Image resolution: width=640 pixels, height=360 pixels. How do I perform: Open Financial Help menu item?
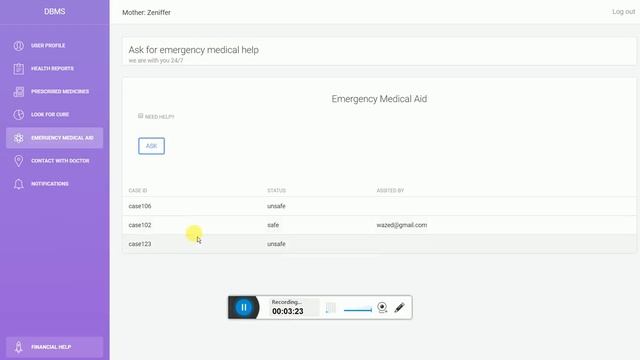point(51,347)
